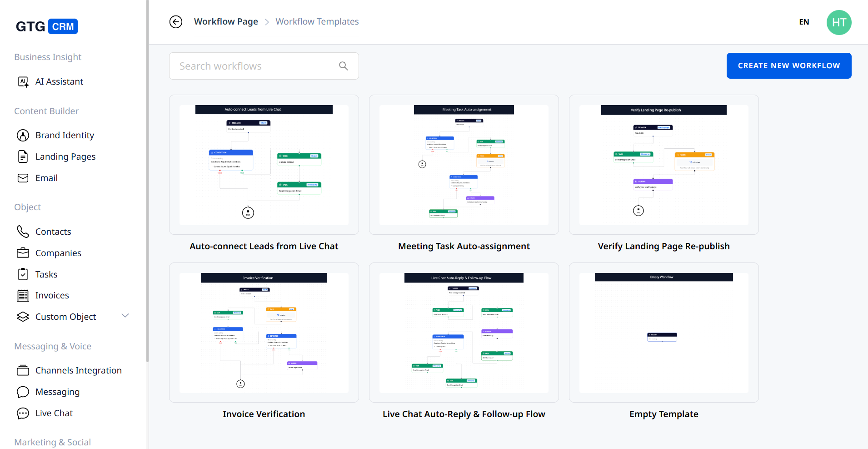Go to Channels Integration menu item

click(x=78, y=370)
